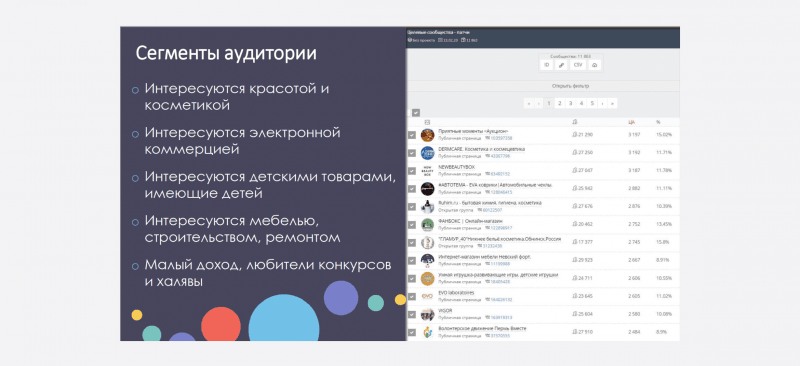Open community ID link 103597358
This screenshot has height=366, width=800.
coord(502,138)
